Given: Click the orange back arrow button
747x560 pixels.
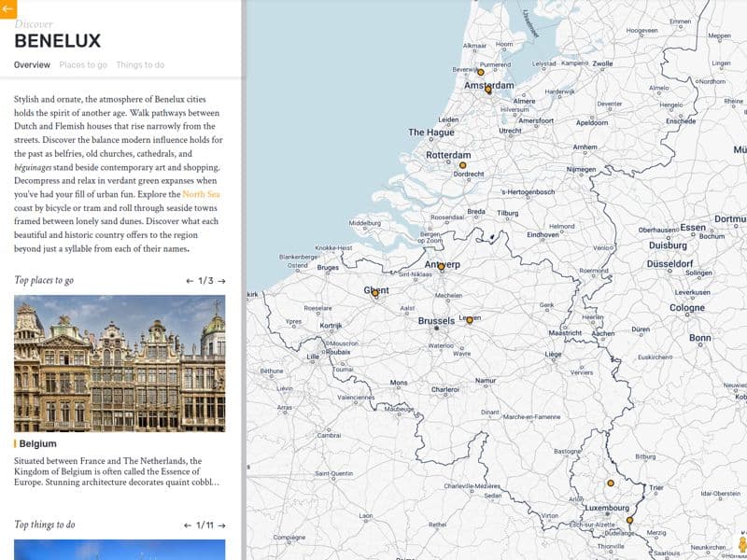Looking at the screenshot, I should [x=8, y=9].
